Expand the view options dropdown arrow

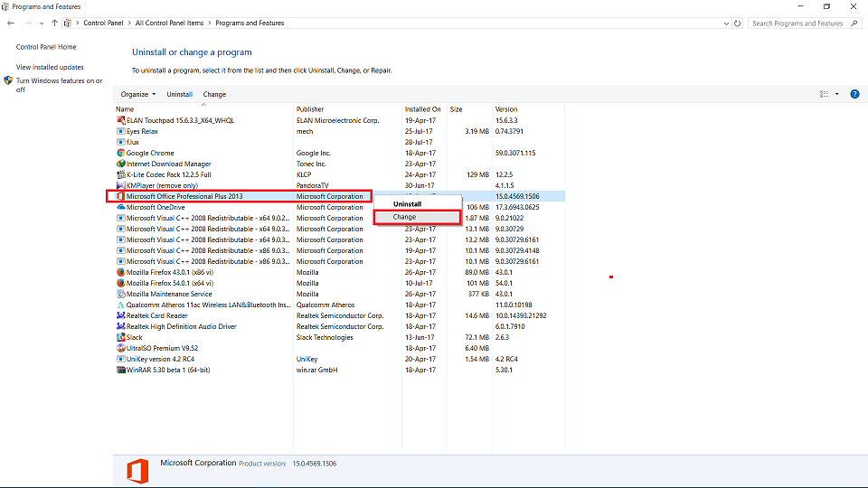[837, 94]
